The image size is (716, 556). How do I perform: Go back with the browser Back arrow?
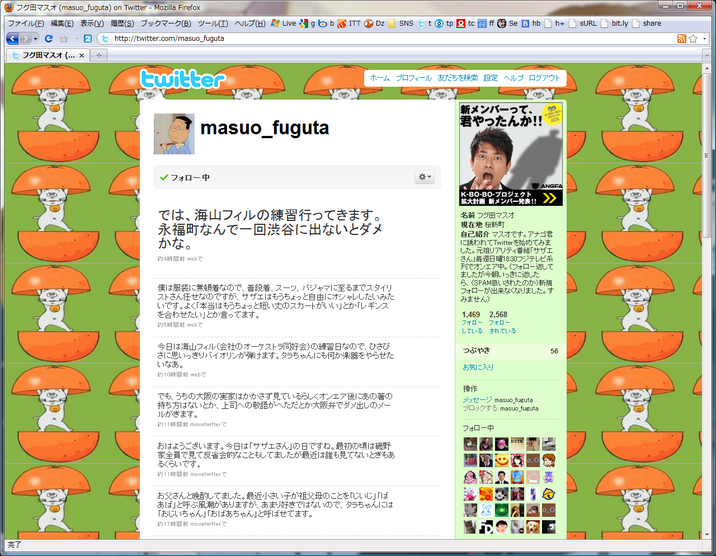tap(13, 39)
